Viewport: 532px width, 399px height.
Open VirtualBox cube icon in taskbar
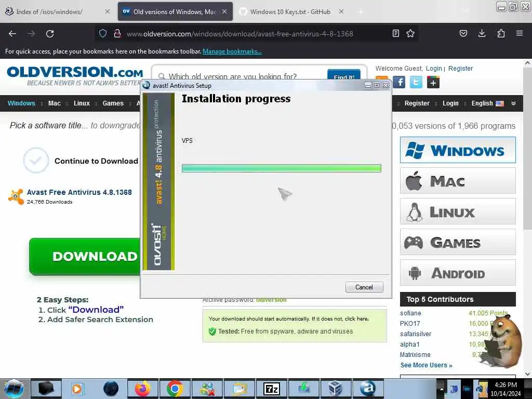pyautogui.click(x=336, y=389)
